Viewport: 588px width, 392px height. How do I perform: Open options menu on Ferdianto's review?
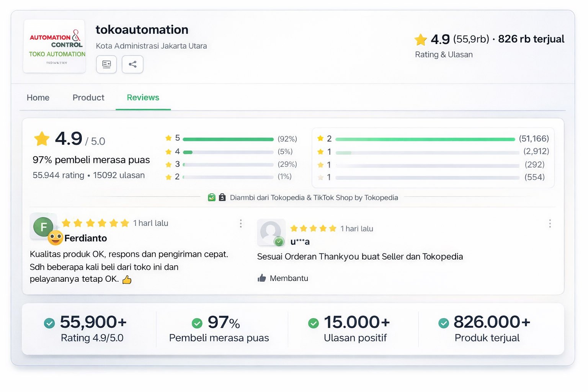(241, 223)
